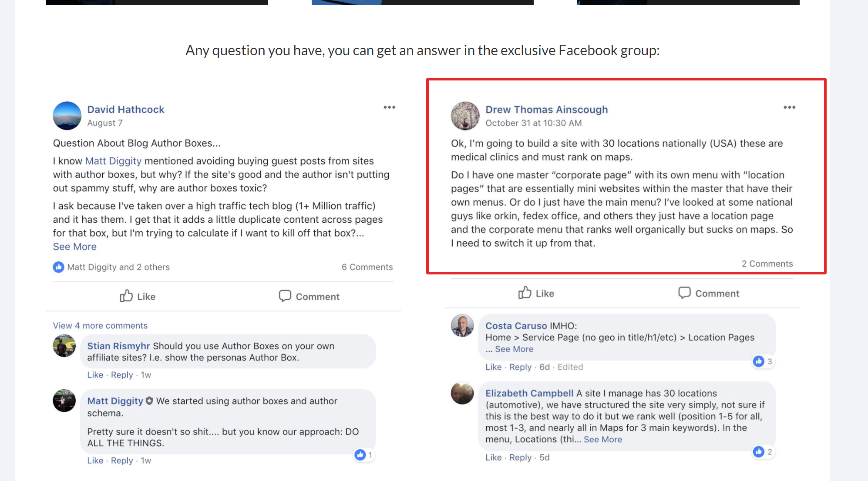Click David Hathcock's profile picture
This screenshot has height=481, width=868.
pyautogui.click(x=67, y=116)
